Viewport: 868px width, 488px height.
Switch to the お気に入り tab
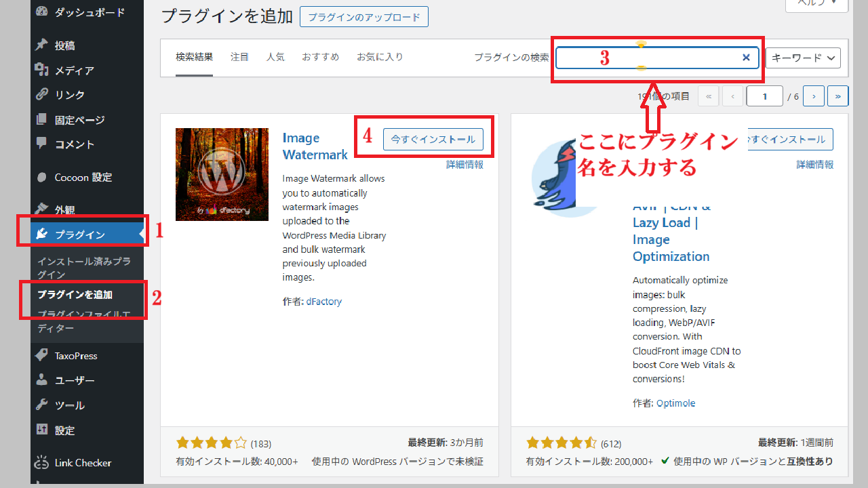380,57
